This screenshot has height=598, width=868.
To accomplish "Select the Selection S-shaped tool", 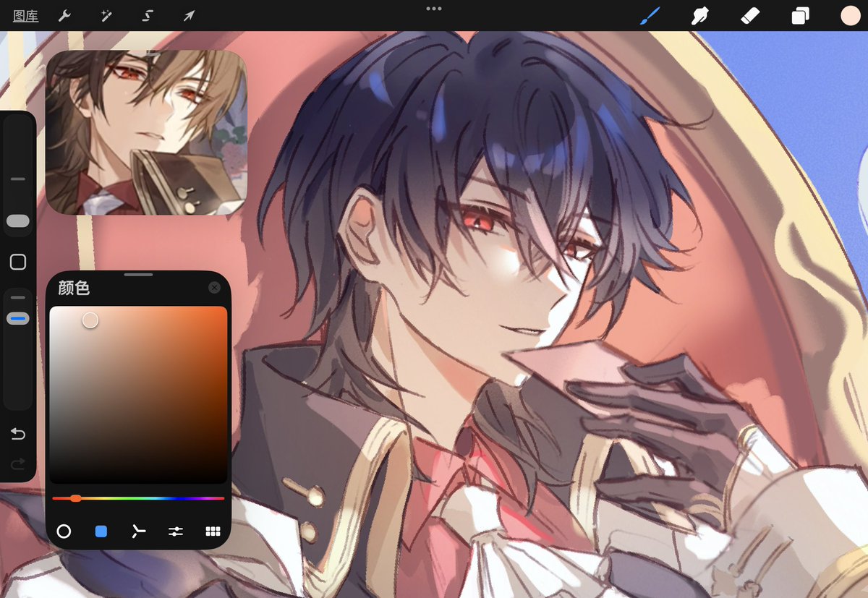I will coord(148,15).
